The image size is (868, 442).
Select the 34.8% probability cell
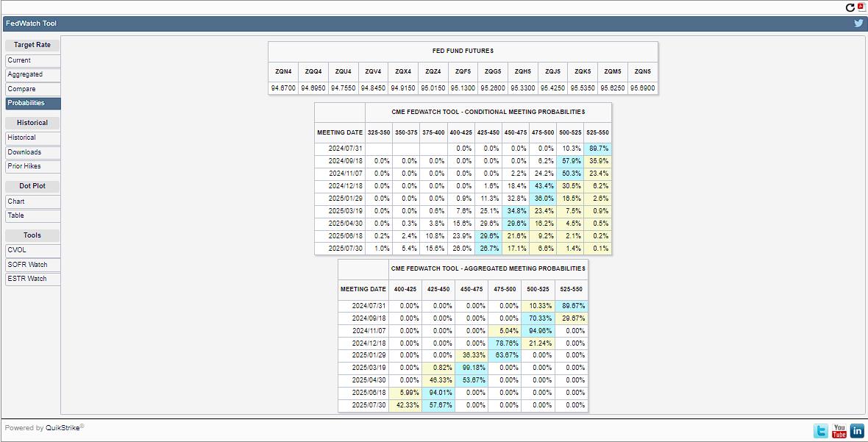(516, 211)
